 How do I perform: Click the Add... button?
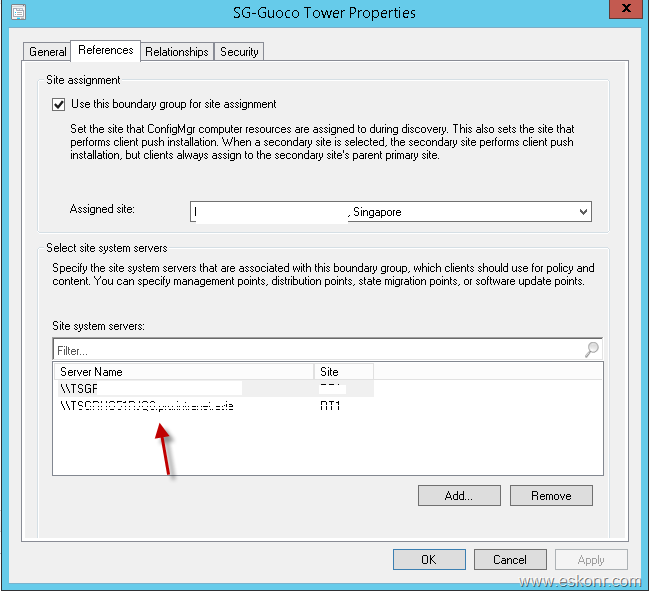coord(459,496)
